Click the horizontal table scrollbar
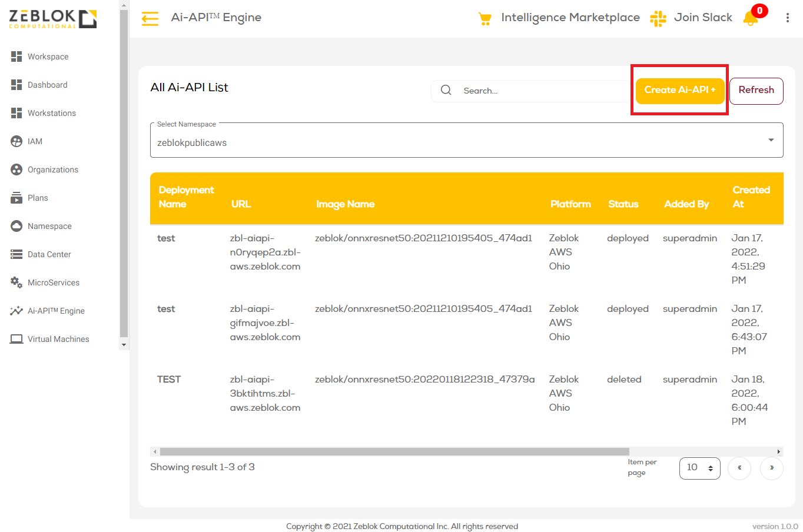The height and width of the screenshot is (532, 803). 394,452
